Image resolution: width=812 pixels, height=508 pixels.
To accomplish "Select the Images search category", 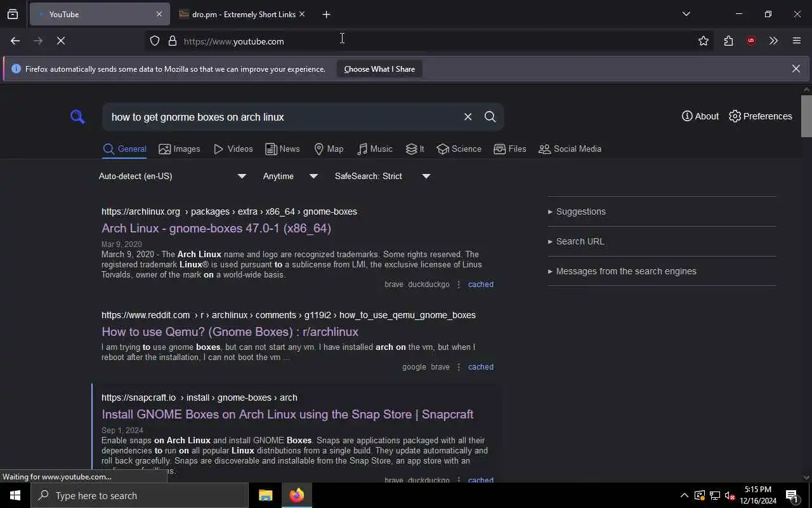I will [x=180, y=149].
